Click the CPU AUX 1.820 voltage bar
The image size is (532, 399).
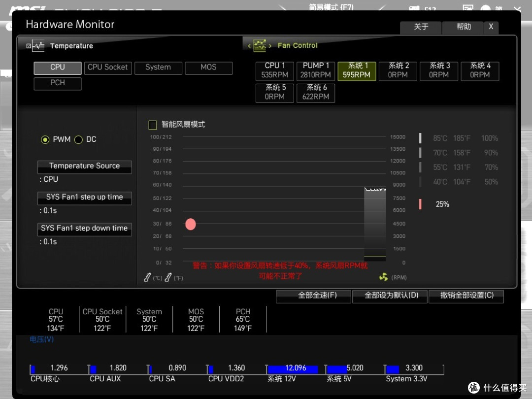(x=118, y=369)
